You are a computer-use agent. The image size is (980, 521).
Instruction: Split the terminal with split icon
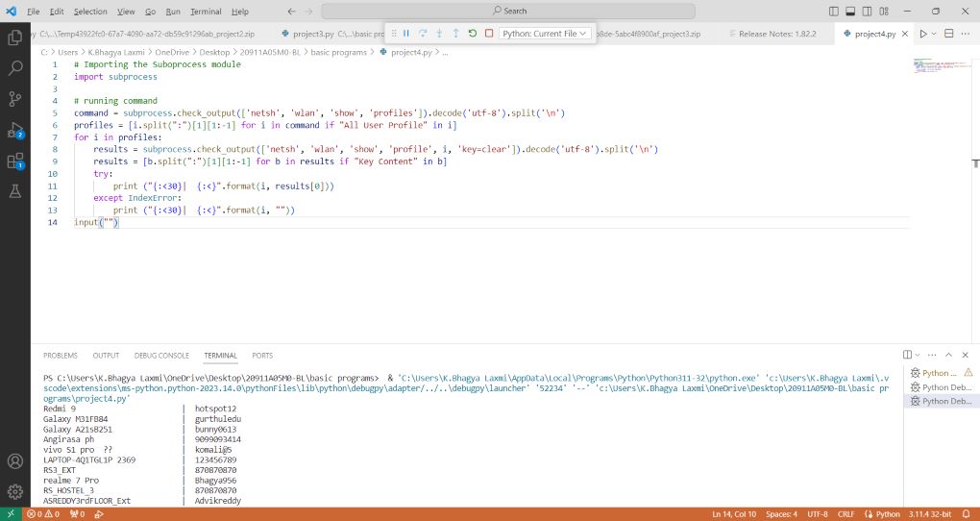908,355
